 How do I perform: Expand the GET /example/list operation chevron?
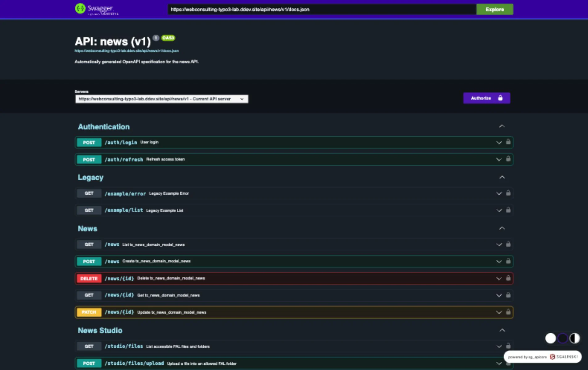(499, 210)
